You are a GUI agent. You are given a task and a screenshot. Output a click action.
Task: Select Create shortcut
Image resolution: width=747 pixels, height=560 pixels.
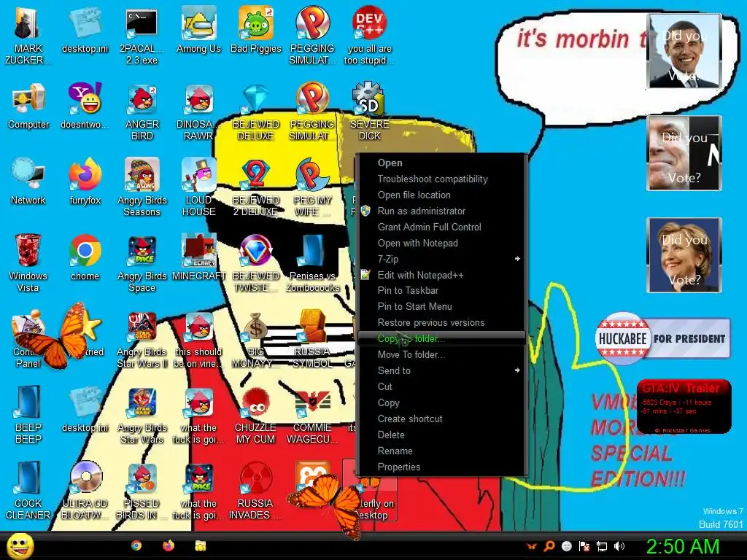(x=441, y=419)
